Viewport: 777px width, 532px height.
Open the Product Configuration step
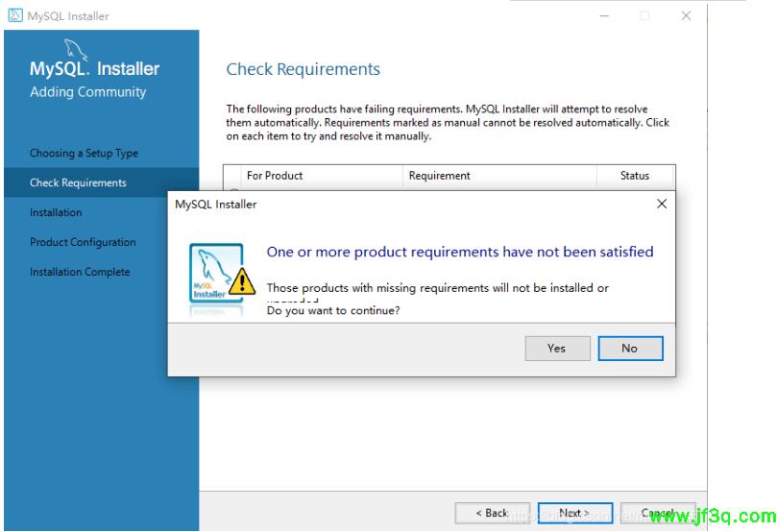click(x=83, y=243)
